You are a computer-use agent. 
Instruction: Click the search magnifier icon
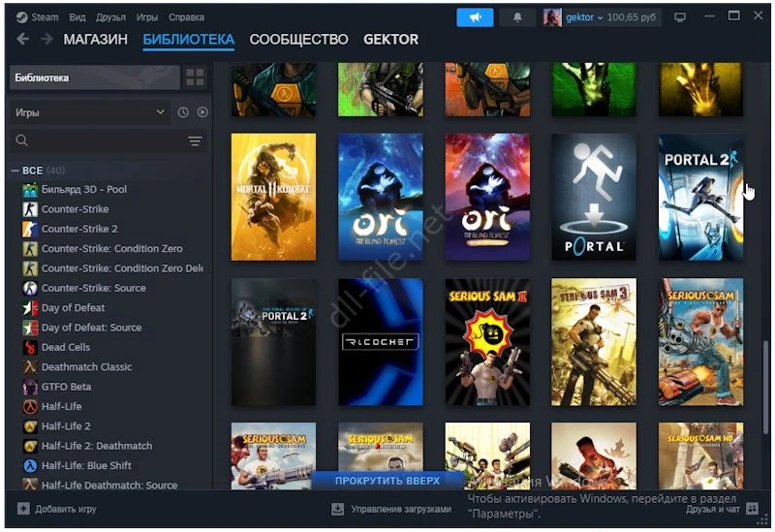[x=21, y=141]
